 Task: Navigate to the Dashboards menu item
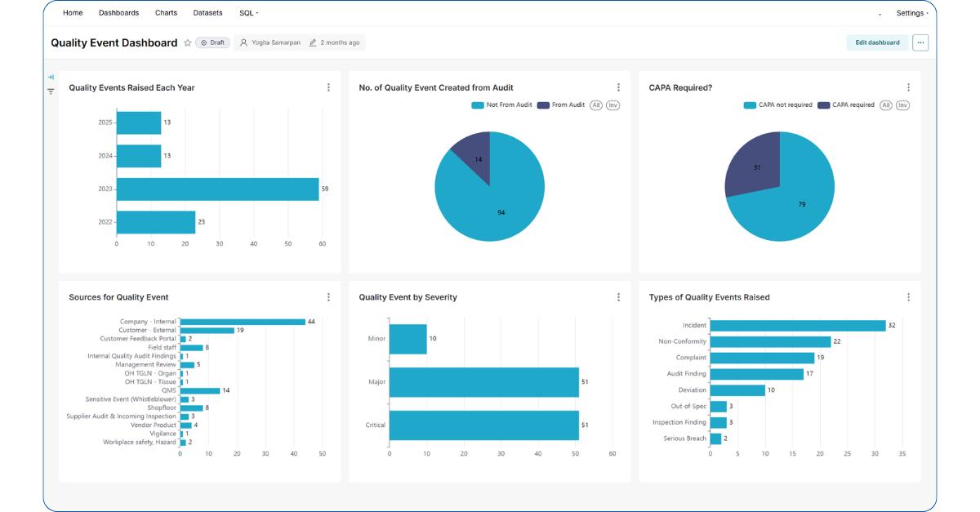point(118,12)
